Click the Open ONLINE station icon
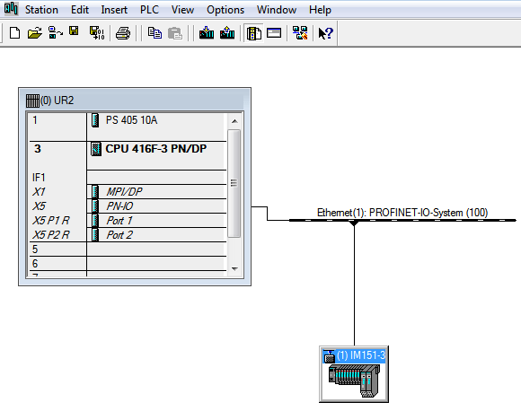 click(x=55, y=33)
